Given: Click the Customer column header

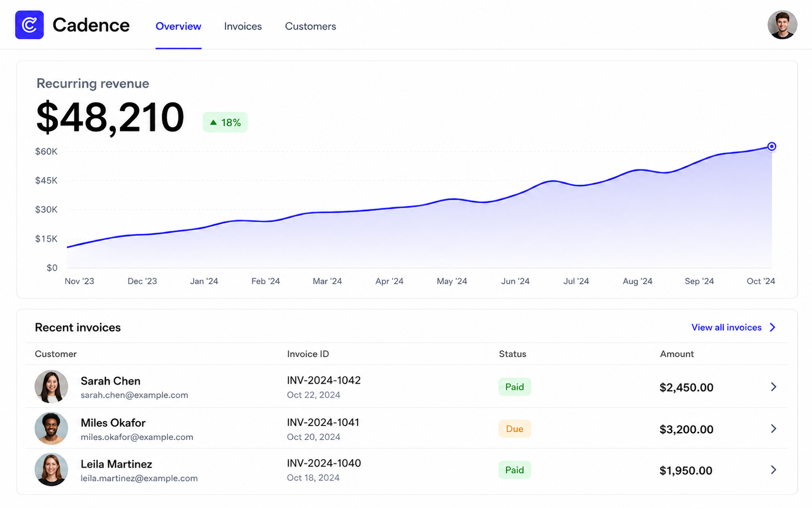Looking at the screenshot, I should coord(56,354).
